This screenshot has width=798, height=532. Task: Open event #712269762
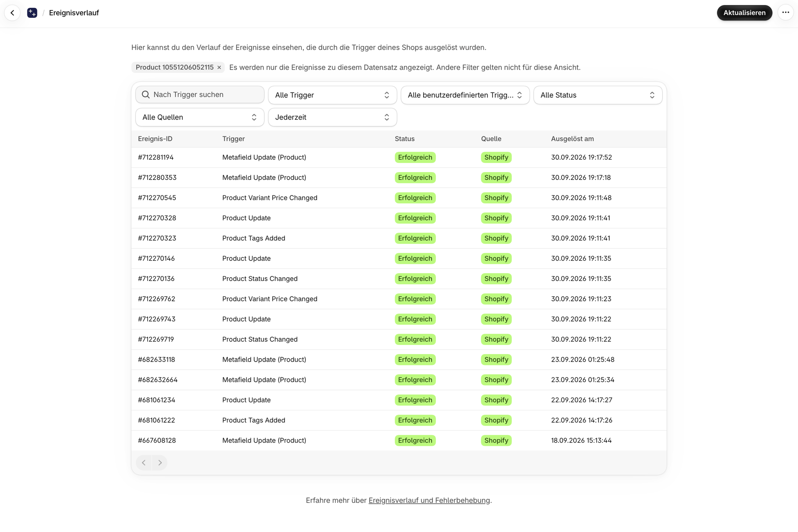399,299
